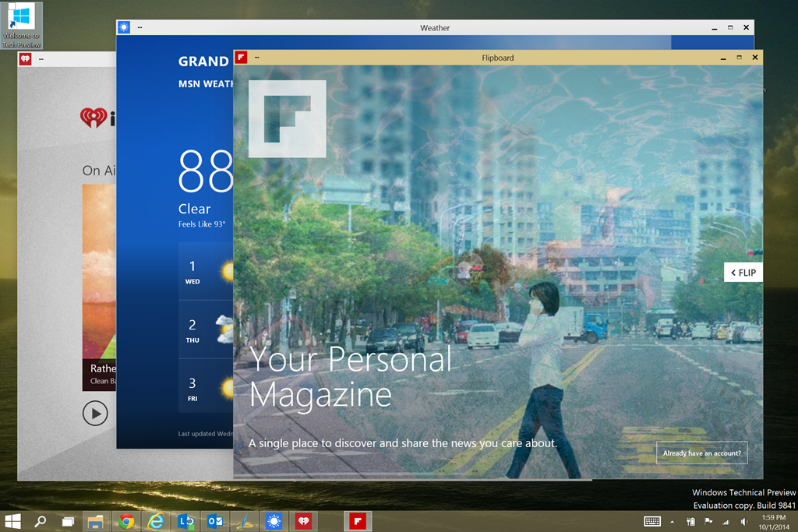Show hidden system tray icons

click(673, 522)
